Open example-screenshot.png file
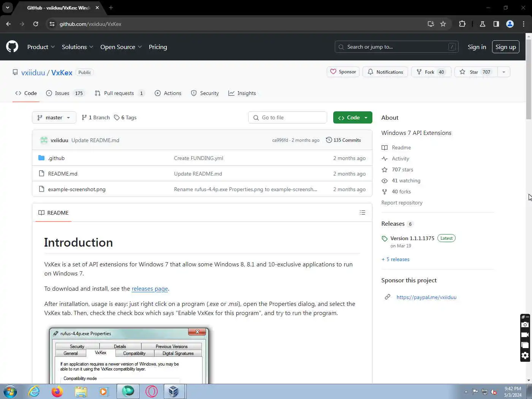 [x=77, y=189]
